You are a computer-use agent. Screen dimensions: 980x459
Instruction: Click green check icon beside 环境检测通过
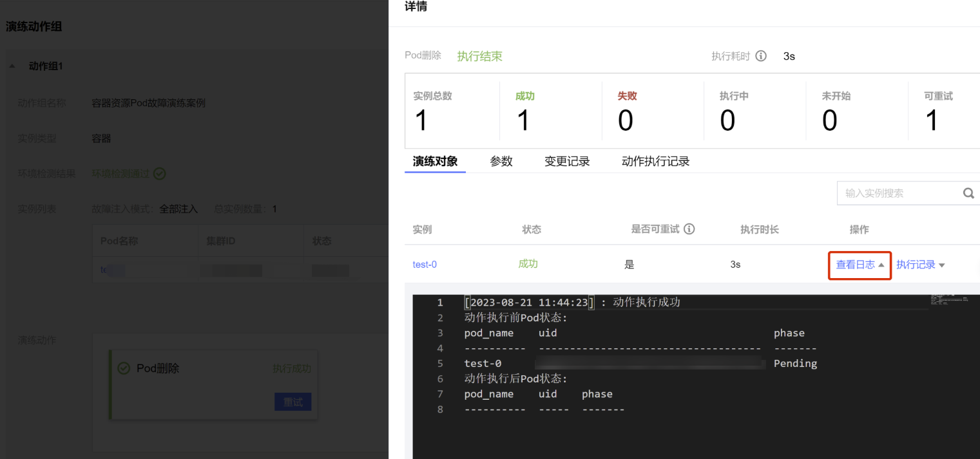coord(160,174)
